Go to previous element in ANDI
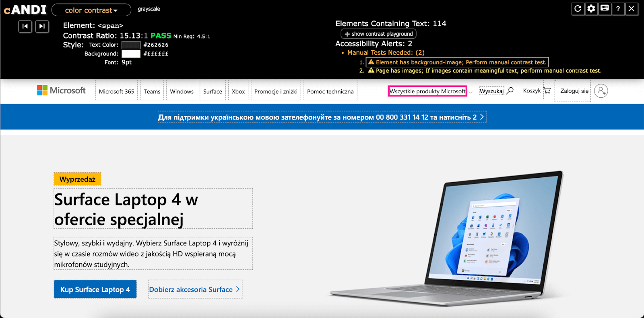This screenshot has width=644, height=318. (x=25, y=26)
